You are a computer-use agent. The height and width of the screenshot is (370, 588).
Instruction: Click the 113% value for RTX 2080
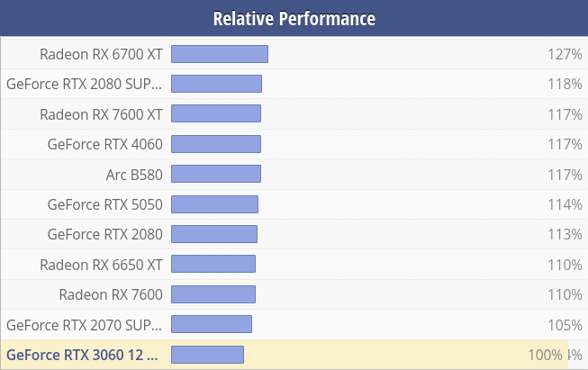[565, 234]
